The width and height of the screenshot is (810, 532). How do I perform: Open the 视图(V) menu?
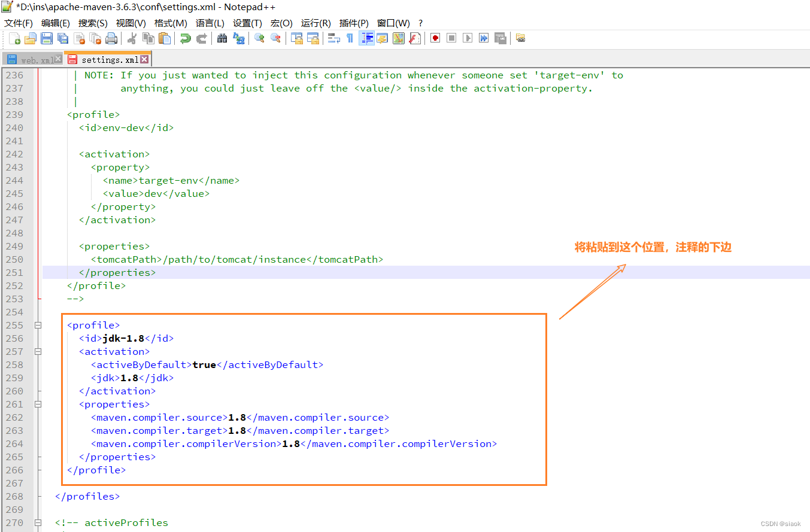(x=131, y=23)
